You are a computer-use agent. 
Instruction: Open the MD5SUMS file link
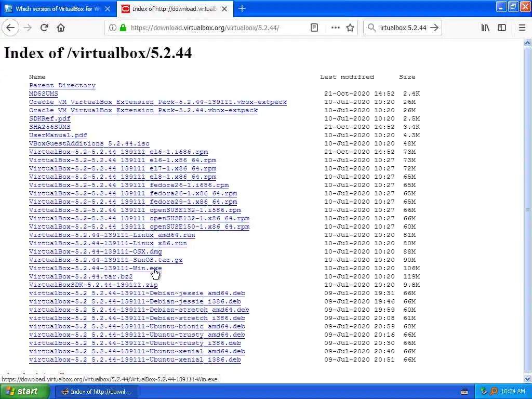[44, 94]
